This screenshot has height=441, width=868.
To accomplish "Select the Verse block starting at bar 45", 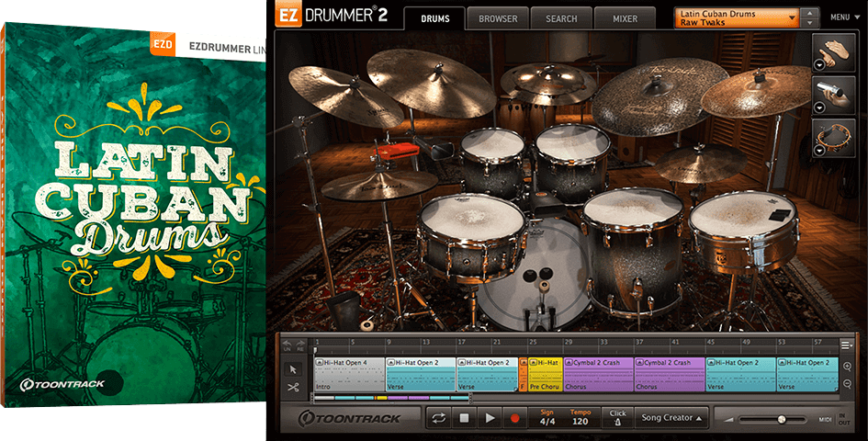I will (x=740, y=375).
